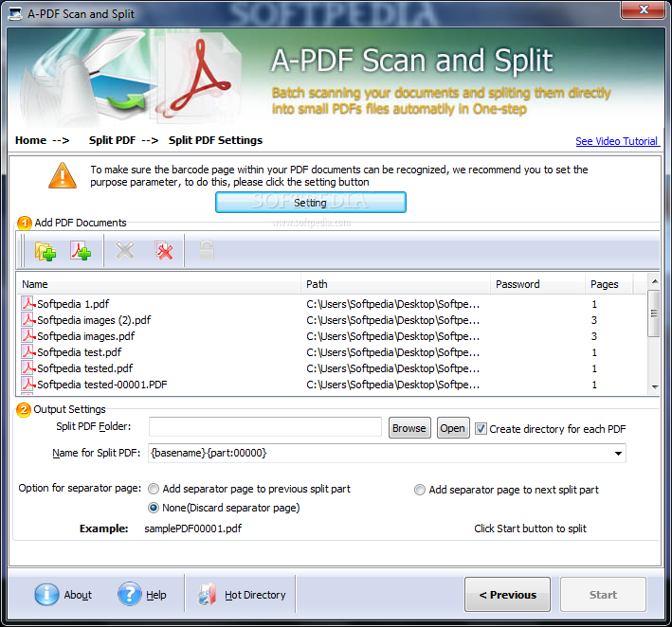Sort file list by Name column
The width and height of the screenshot is (672, 627).
pos(158,284)
